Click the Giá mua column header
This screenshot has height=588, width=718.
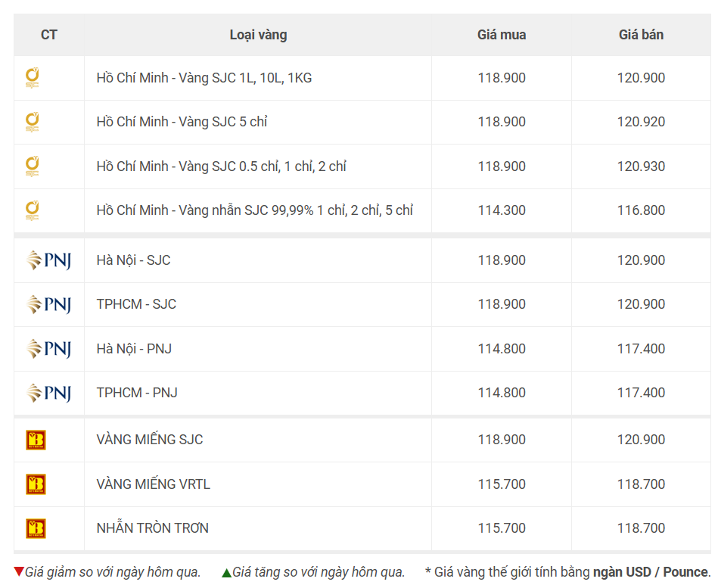tap(502, 35)
